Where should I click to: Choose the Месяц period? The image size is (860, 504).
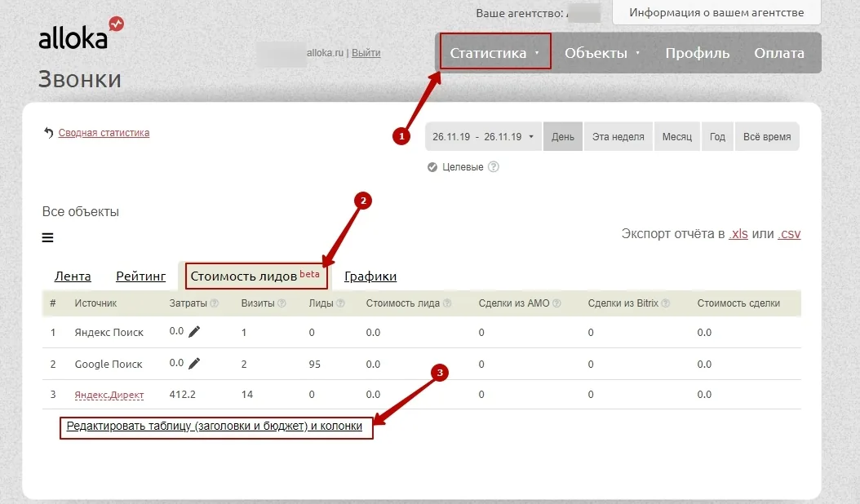pos(676,136)
